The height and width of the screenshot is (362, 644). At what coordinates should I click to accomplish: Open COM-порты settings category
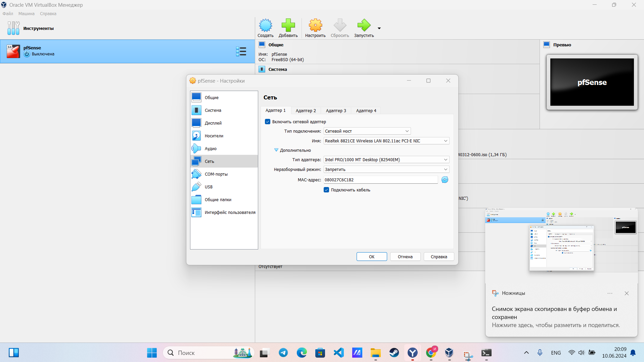point(224,174)
